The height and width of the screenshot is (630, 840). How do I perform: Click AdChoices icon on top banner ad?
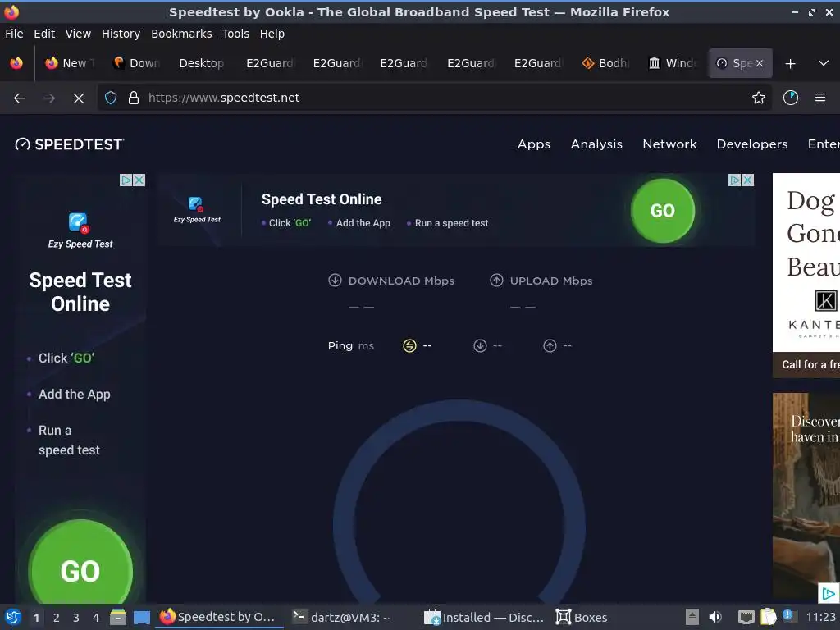tap(735, 180)
